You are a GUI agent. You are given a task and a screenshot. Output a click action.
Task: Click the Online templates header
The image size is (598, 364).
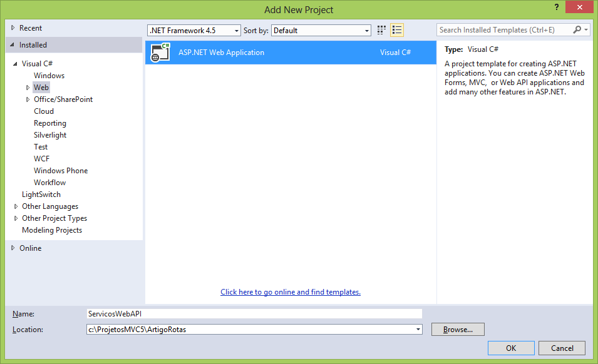pyautogui.click(x=31, y=248)
